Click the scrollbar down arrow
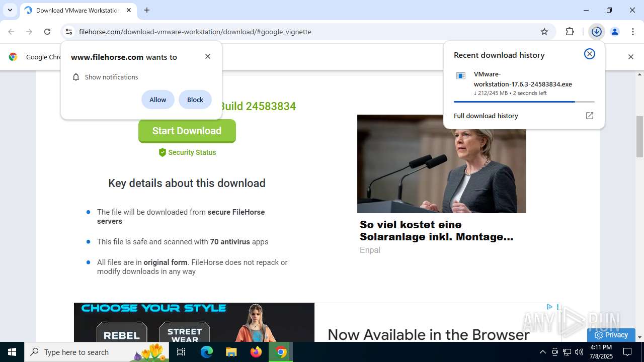 [640, 337]
